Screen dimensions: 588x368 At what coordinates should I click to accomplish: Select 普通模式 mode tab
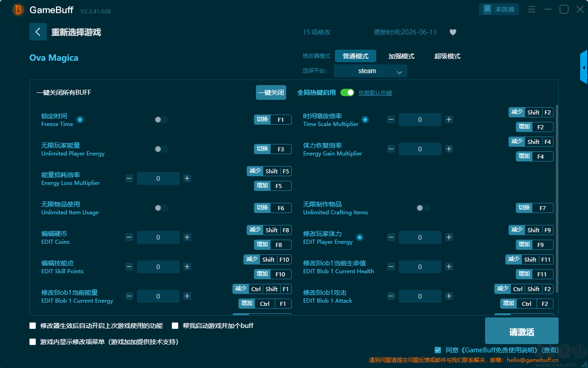click(x=356, y=56)
